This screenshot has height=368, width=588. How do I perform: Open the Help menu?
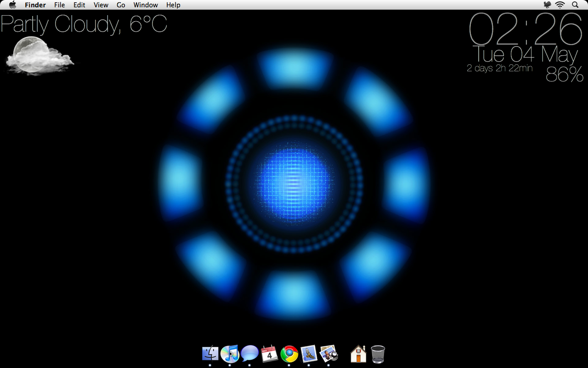click(x=173, y=5)
